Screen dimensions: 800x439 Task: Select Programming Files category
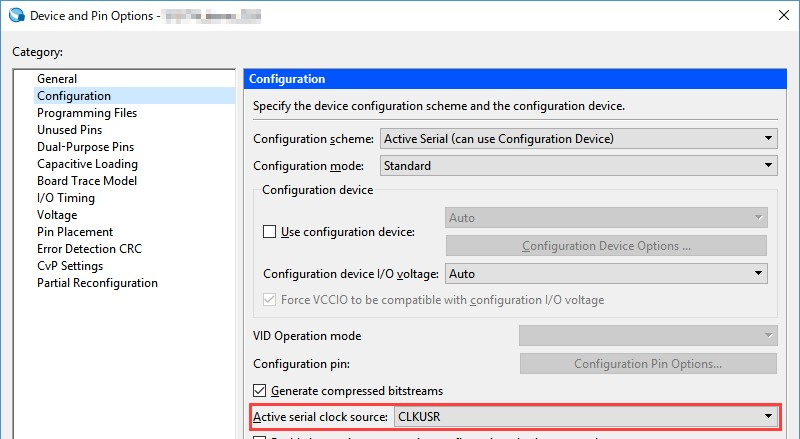click(x=87, y=113)
